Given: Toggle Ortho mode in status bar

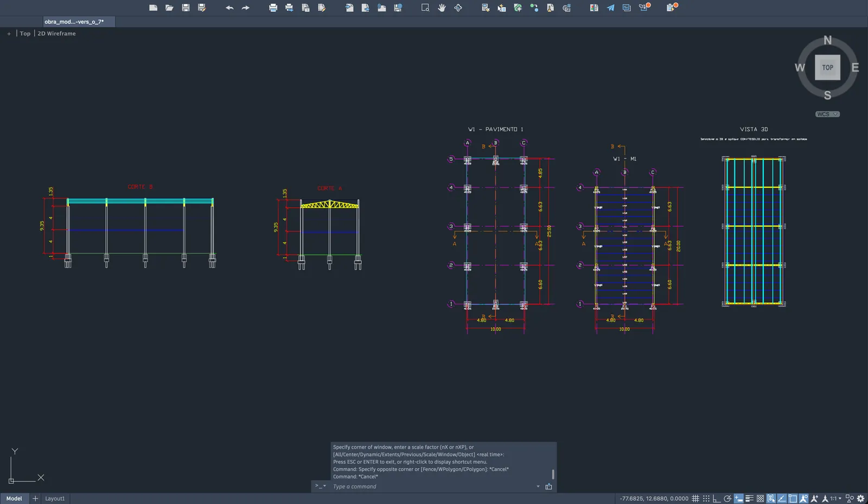Looking at the screenshot, I should coord(717,499).
